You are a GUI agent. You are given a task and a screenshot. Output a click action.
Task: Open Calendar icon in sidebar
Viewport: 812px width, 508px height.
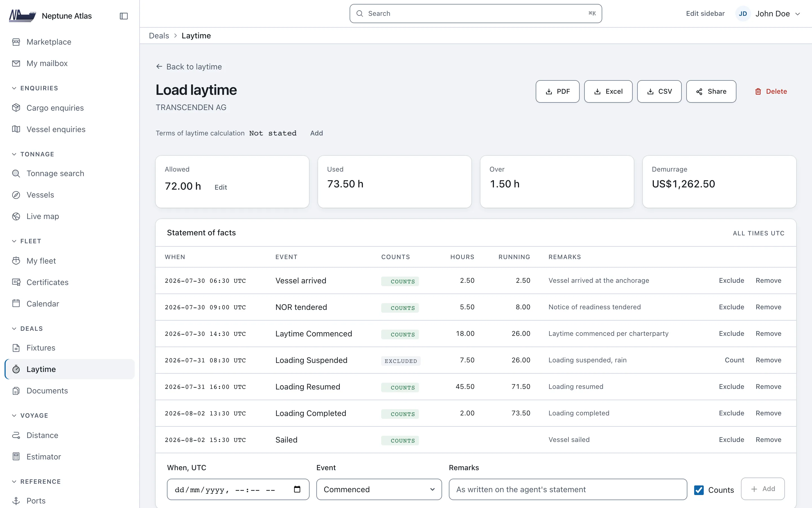[x=16, y=304]
